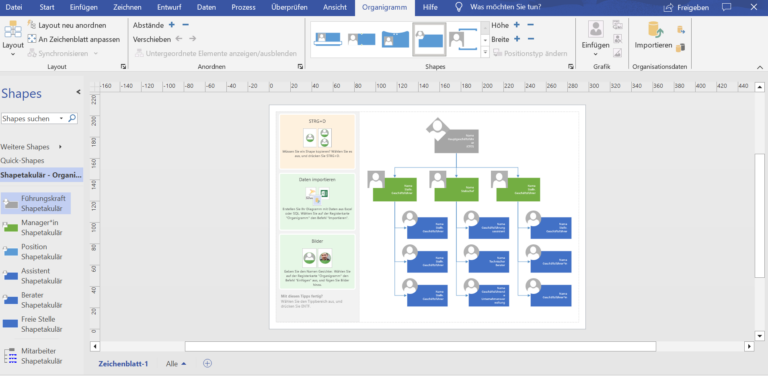Click the horizontal scrollbar below the canvas

[420, 346]
